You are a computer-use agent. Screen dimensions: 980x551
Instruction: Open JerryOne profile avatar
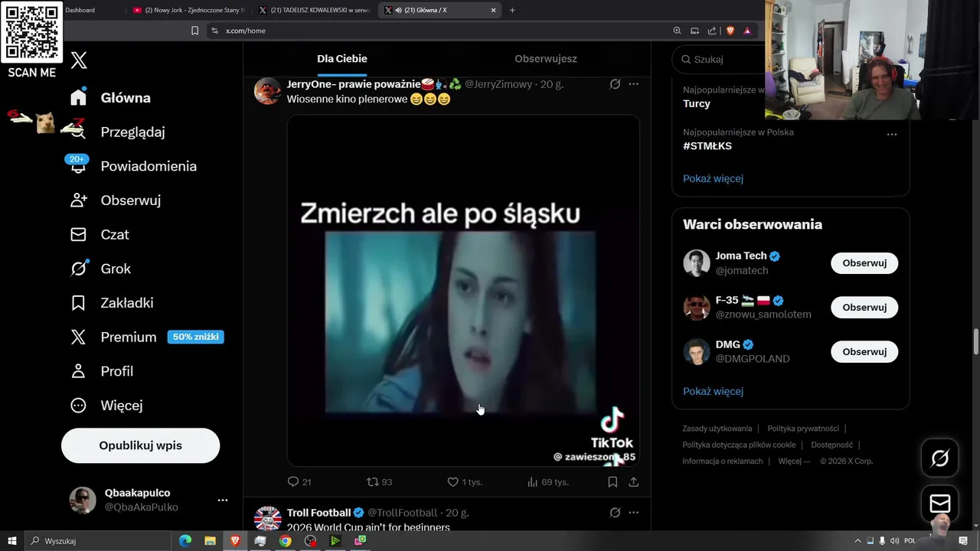coord(267,91)
